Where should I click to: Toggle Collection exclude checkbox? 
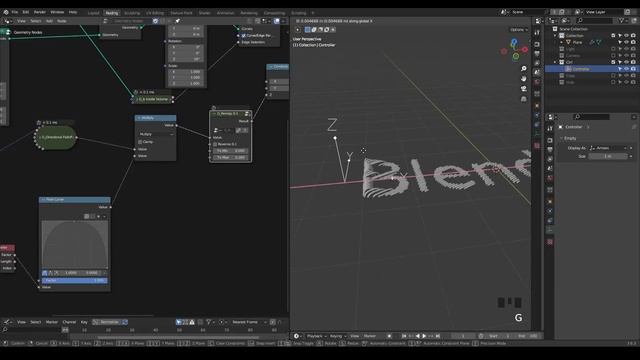[613, 36]
